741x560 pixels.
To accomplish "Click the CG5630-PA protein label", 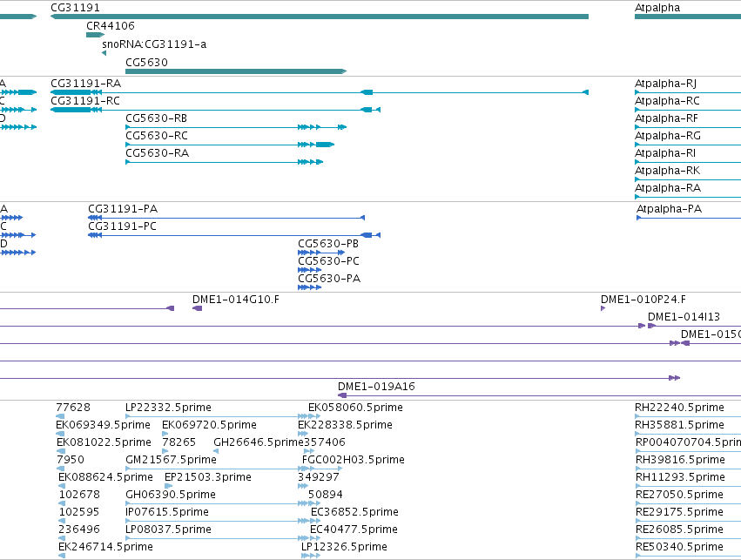I will [329, 279].
